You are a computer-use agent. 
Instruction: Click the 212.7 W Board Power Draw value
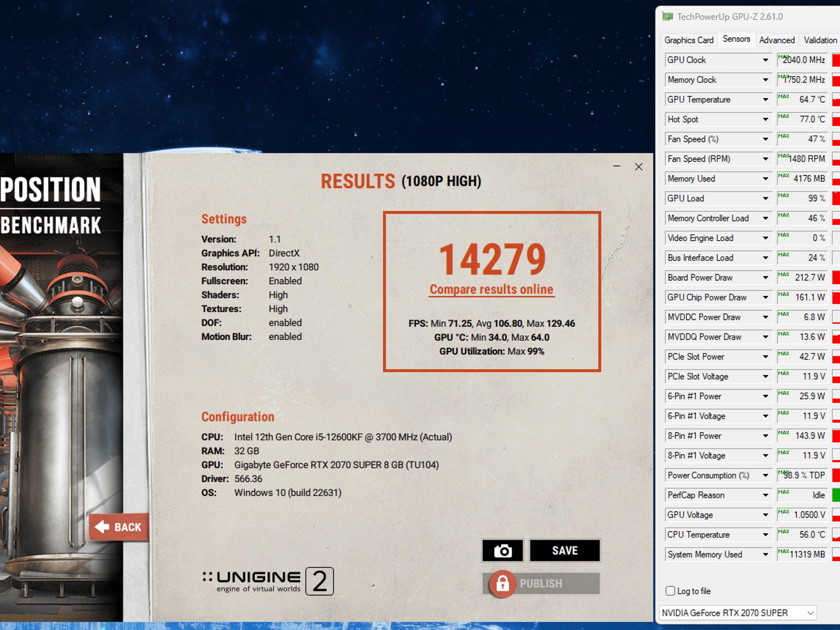[802, 278]
